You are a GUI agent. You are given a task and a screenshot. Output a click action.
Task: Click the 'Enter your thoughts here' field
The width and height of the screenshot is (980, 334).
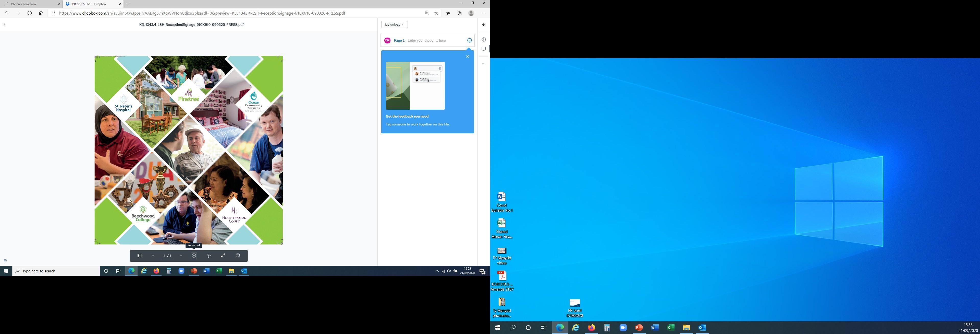click(x=434, y=40)
